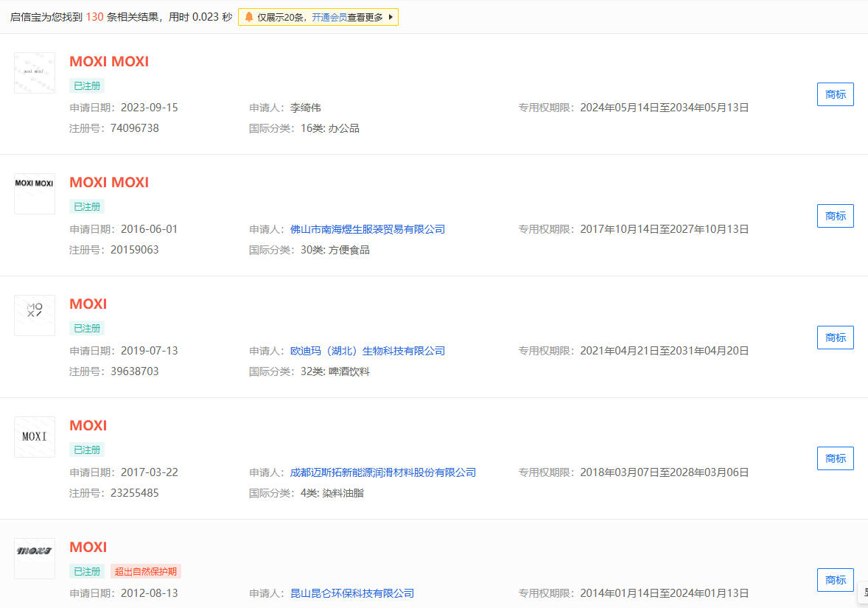This screenshot has width=868, height=608.
Task: Open applicant 欧迪玛（湖北）生物科技有限公司
Action: tap(368, 351)
